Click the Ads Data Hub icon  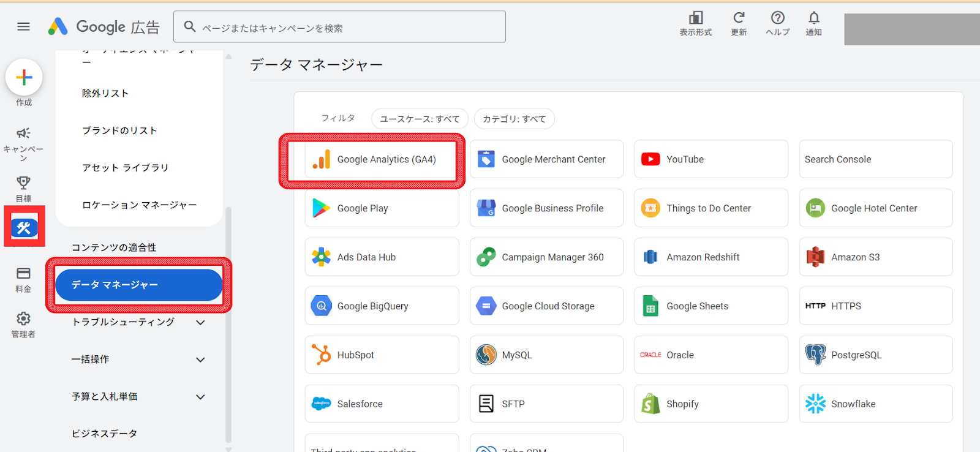click(321, 257)
